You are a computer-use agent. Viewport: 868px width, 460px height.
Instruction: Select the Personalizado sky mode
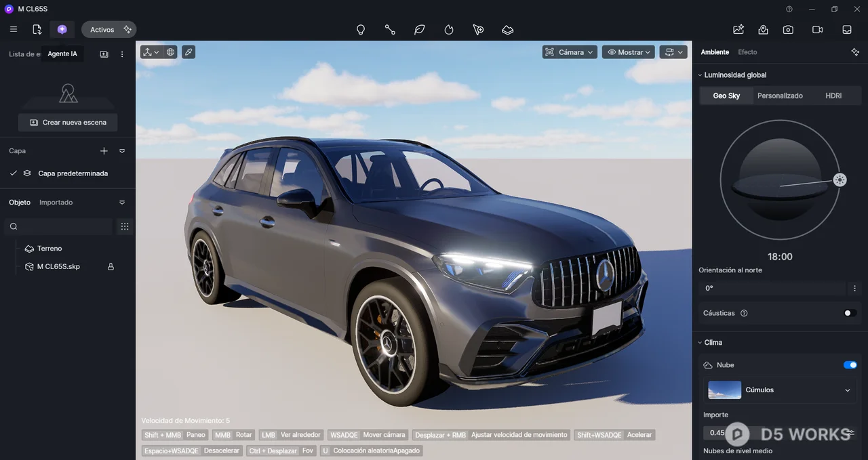(x=780, y=96)
